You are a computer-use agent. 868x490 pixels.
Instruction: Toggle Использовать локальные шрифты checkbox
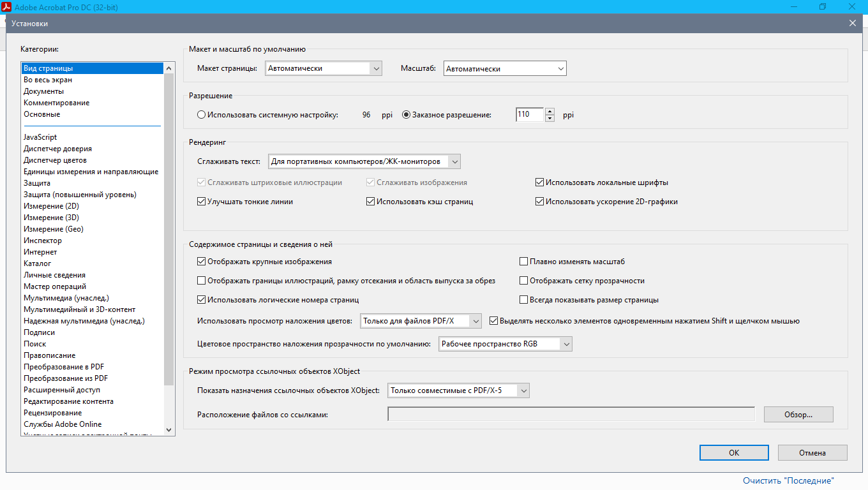point(540,182)
